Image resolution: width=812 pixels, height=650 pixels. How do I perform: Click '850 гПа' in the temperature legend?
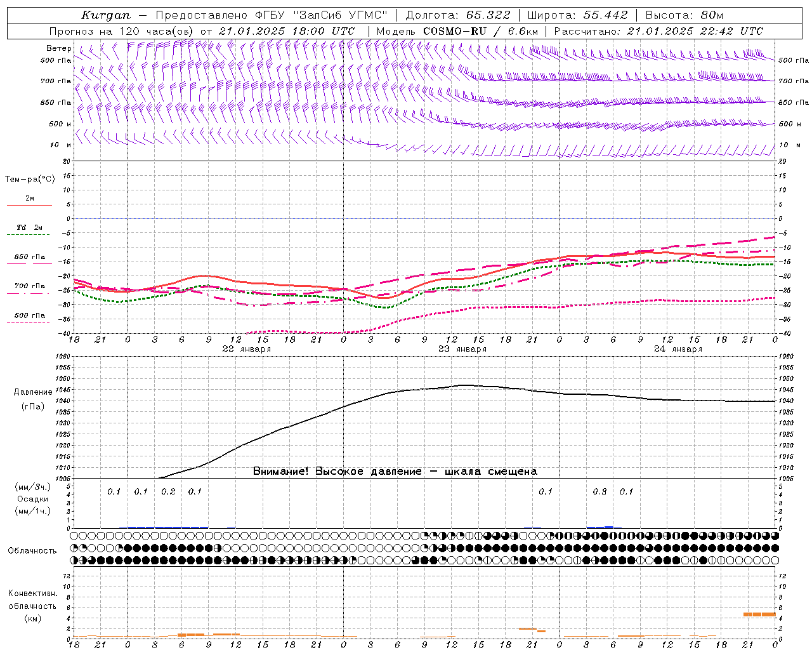[30, 256]
